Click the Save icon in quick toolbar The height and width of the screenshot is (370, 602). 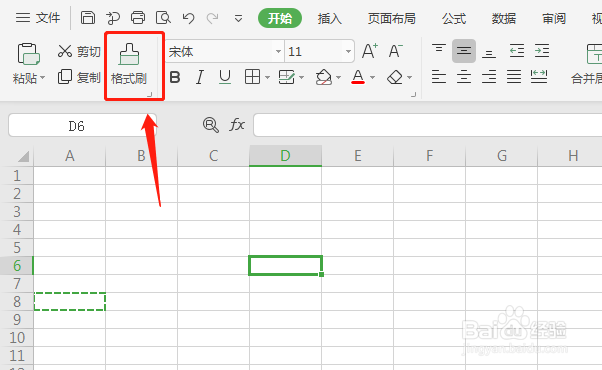[88, 18]
